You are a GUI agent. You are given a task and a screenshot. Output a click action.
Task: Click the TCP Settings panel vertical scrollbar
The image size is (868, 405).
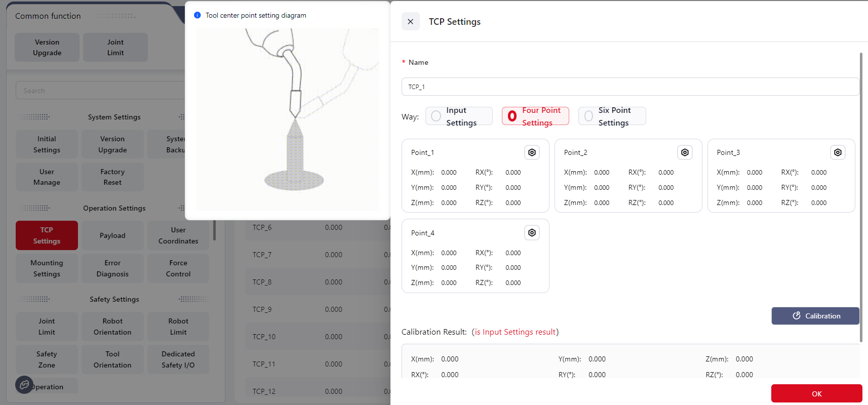(860, 197)
